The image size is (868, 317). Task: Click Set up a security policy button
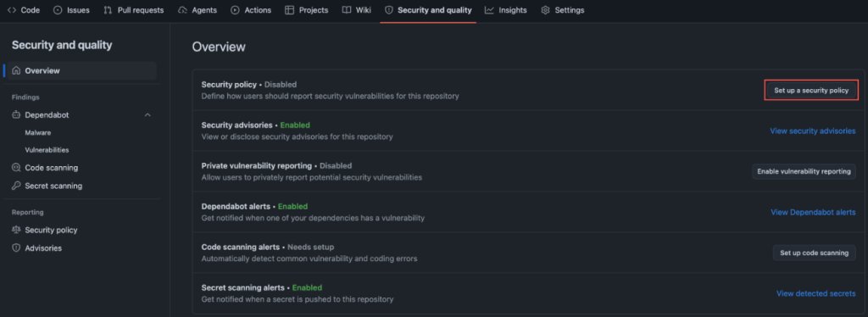coord(811,90)
